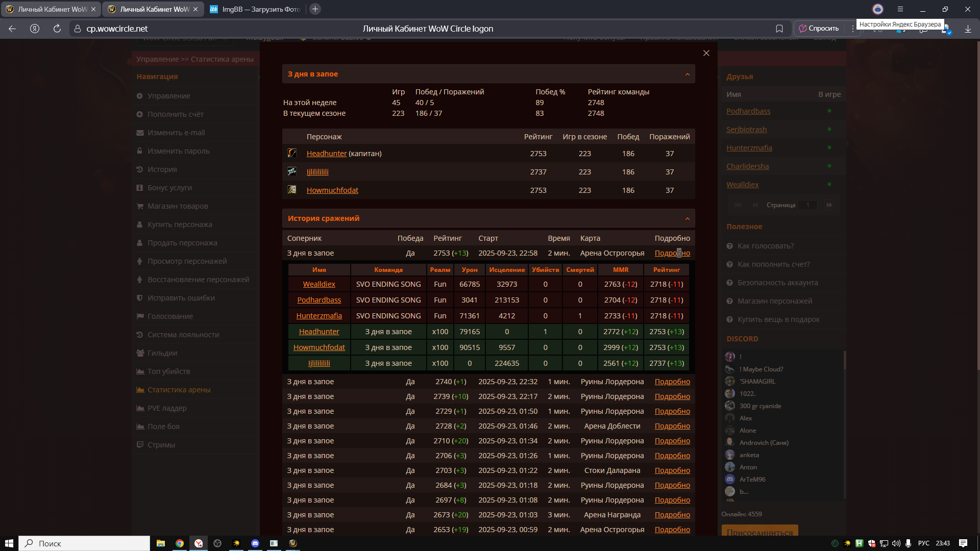Open Headhunter captain character link in roster
This screenshot has height=551, width=980.
click(x=327, y=154)
